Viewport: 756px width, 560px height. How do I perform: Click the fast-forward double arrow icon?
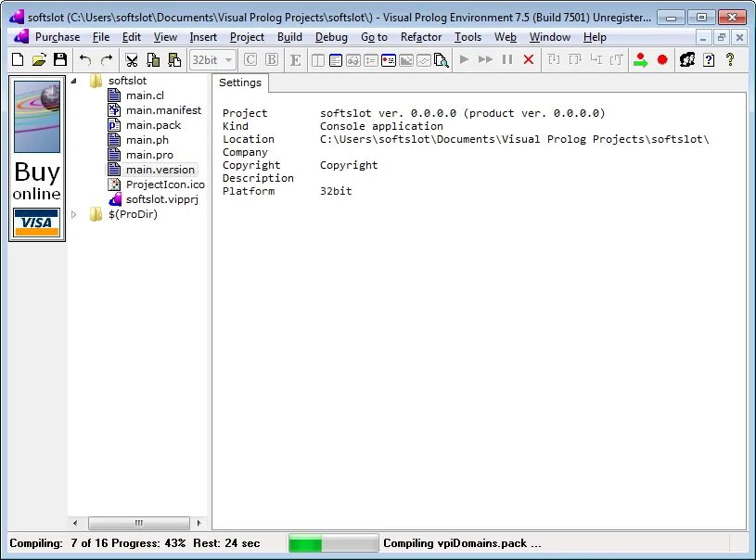pyautogui.click(x=485, y=59)
